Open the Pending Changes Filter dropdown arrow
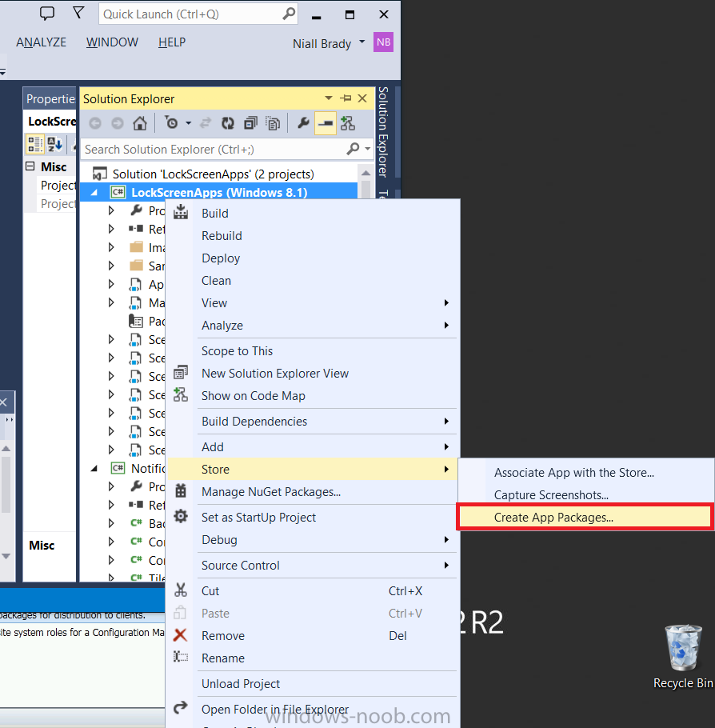715x728 pixels. click(x=188, y=123)
